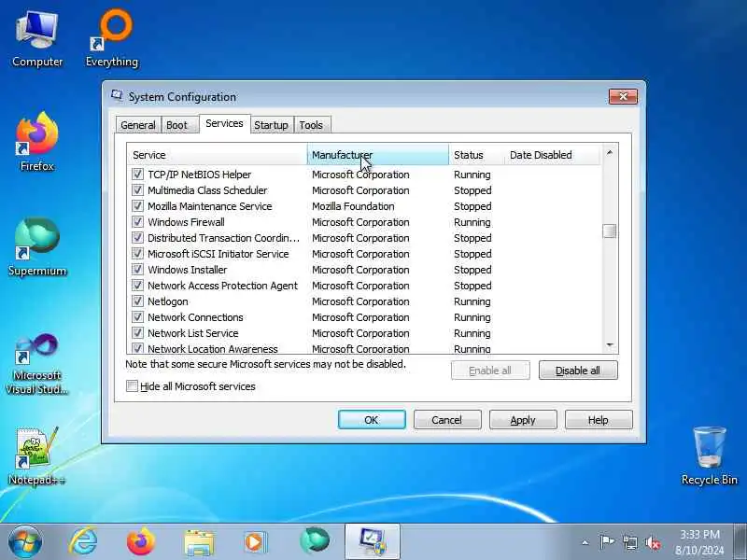Image resolution: width=747 pixels, height=560 pixels.
Task: Open the Windows Start menu orb
Action: [25, 542]
